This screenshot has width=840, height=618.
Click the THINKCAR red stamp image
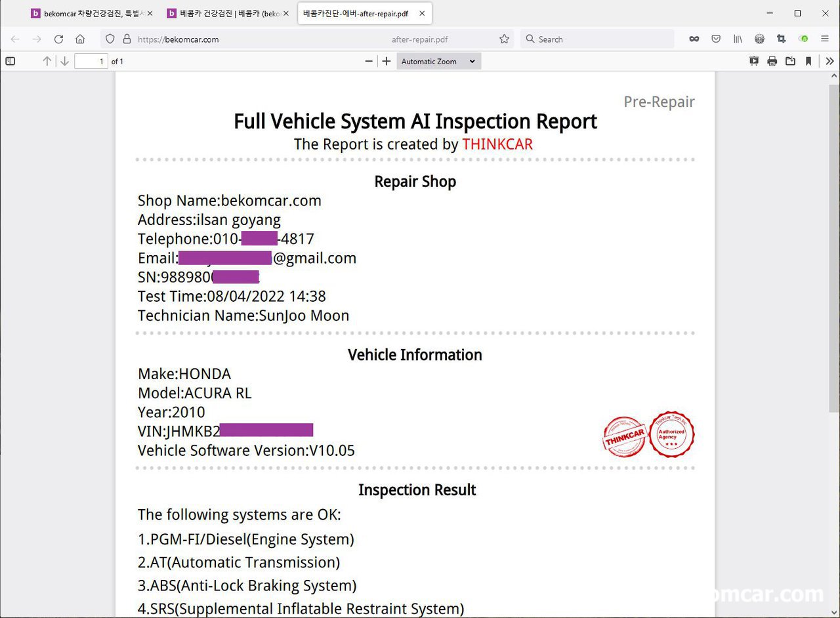(625, 437)
